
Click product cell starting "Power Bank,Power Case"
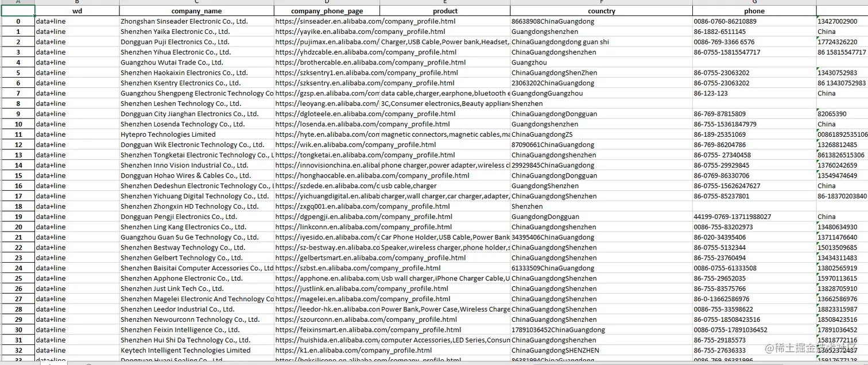(445, 309)
